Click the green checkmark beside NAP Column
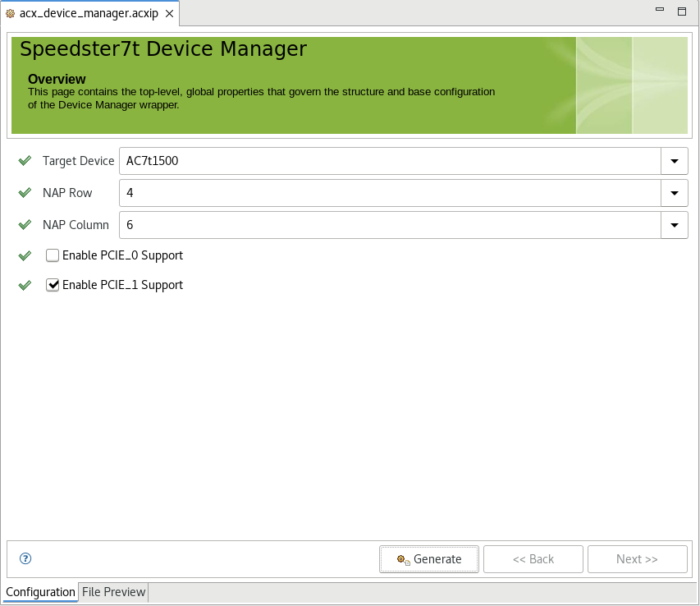Screen dimensions: 700x606 (x=25, y=225)
